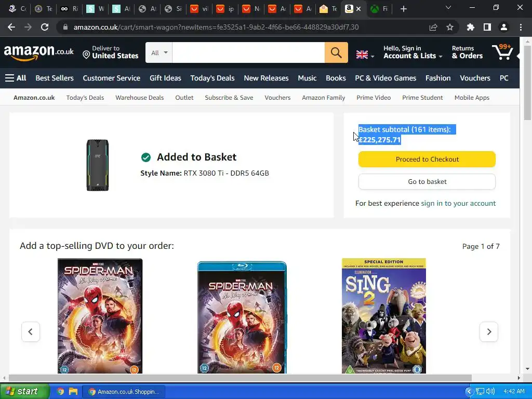532x399 pixels.
Task: Switch to the infinity icon tab
Action: (x=69, y=9)
